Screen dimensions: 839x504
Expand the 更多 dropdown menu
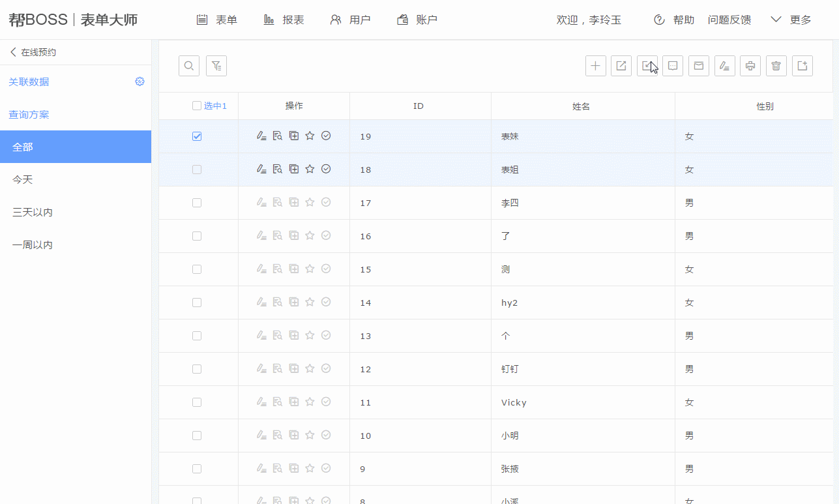(x=791, y=20)
